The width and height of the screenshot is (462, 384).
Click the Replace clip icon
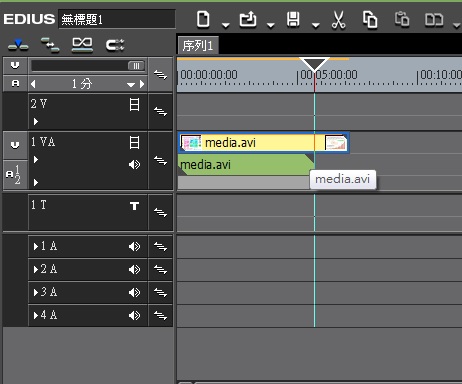point(434,20)
